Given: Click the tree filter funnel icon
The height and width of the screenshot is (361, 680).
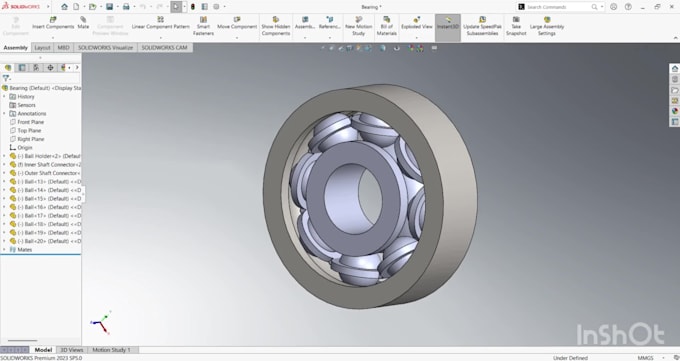Looking at the screenshot, I should [x=6, y=78].
